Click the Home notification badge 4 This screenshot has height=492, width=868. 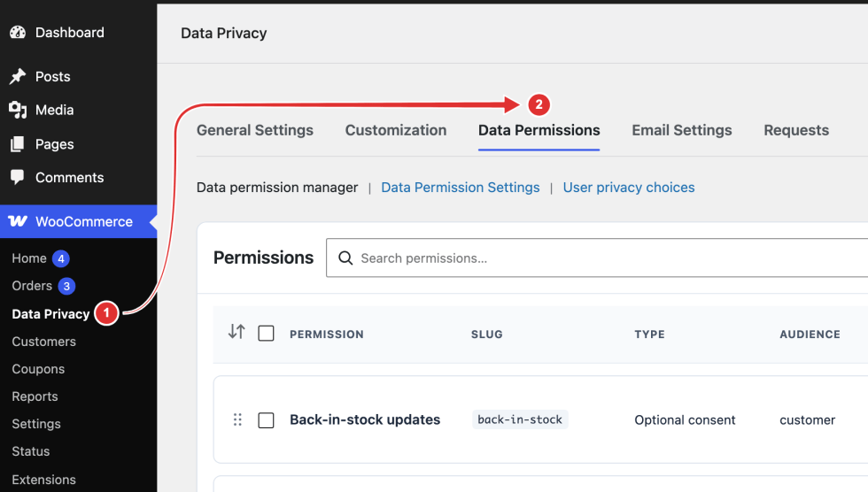[x=61, y=258]
